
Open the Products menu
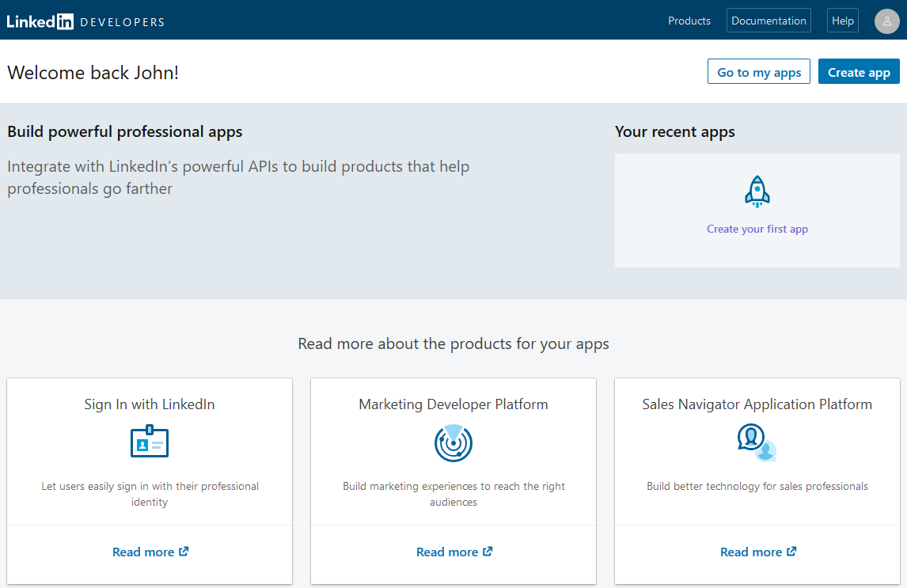(689, 21)
